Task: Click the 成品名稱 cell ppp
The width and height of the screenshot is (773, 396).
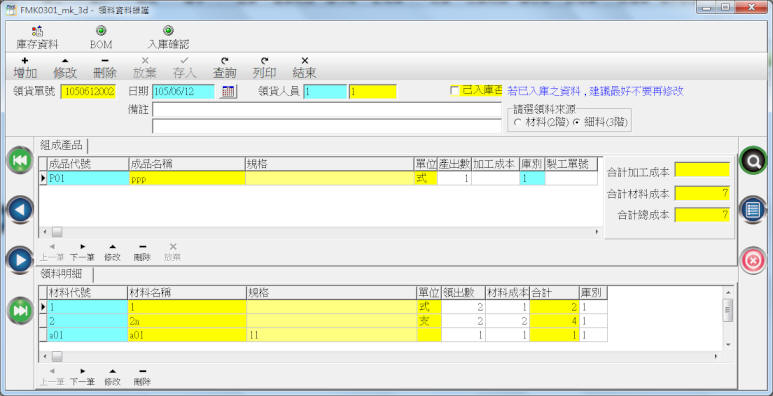Action: (x=187, y=179)
